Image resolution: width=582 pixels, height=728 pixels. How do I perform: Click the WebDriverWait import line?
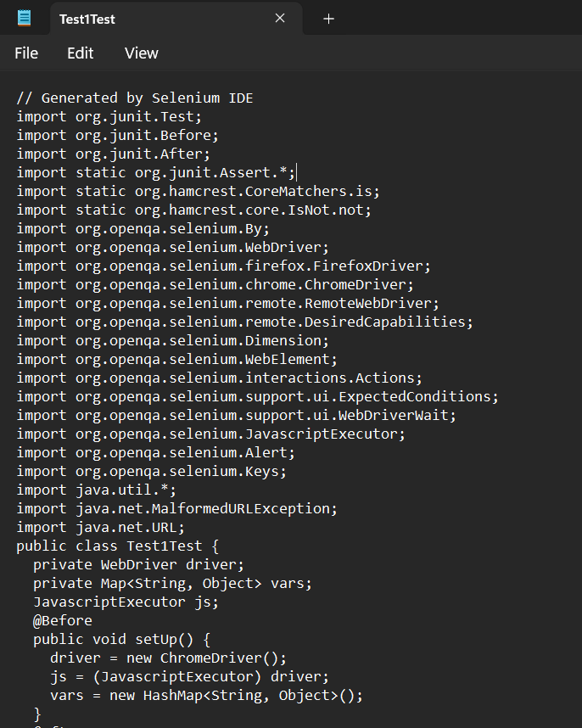coord(236,415)
